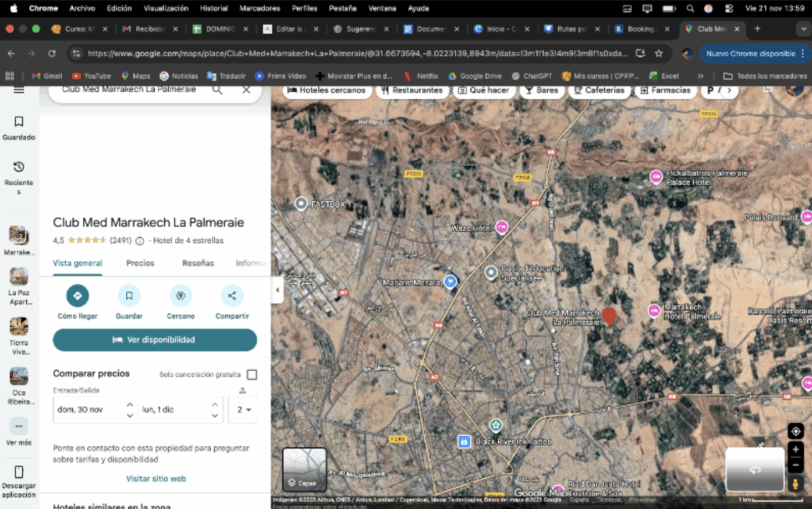812x509 pixels.
Task: Open the guests count dropdown
Action: (243, 410)
